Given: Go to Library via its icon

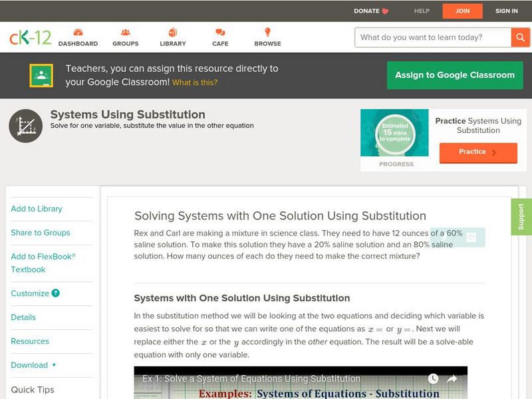Looking at the screenshot, I should 173,33.
